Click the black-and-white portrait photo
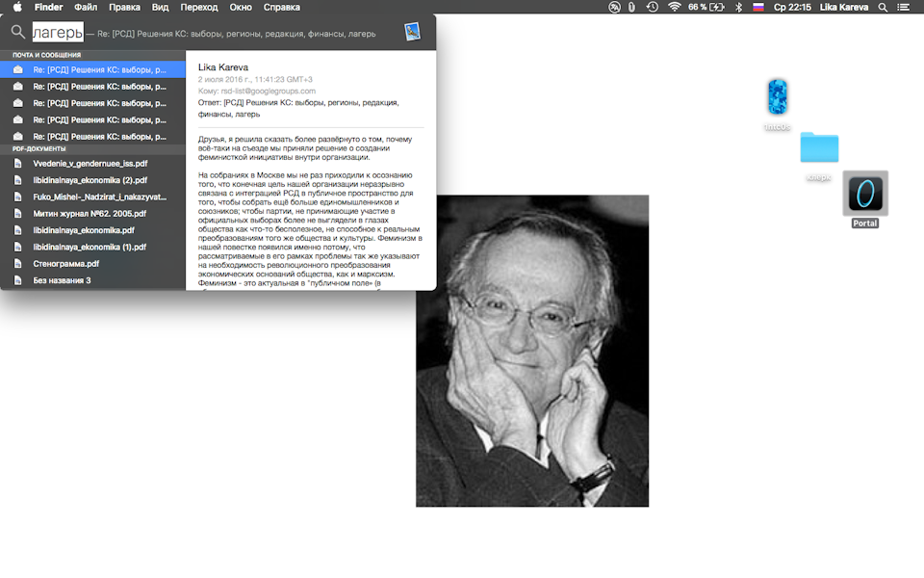This screenshot has width=924, height=578. pyautogui.click(x=532, y=351)
